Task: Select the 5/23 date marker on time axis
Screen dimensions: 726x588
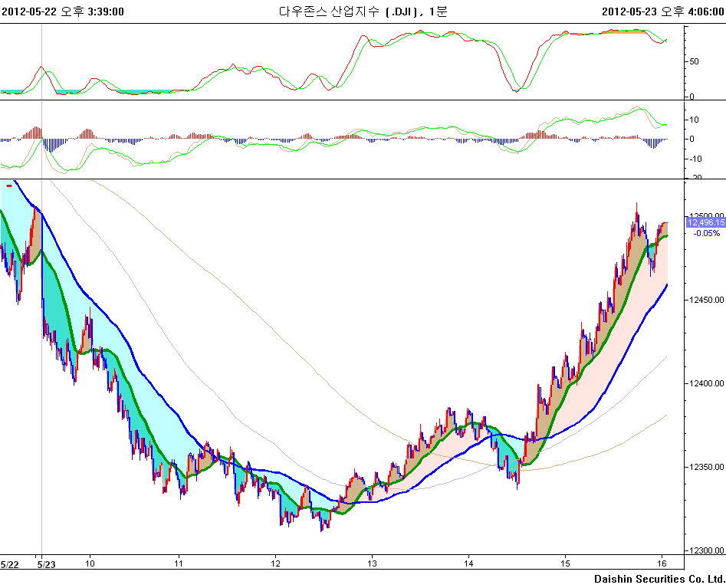Action: [x=47, y=564]
